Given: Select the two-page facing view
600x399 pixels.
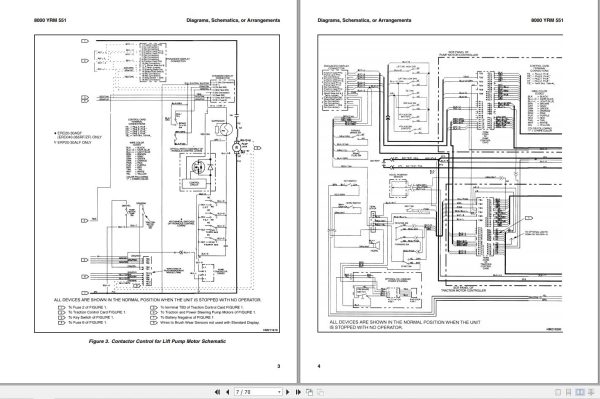Looking at the screenshot, I should tap(580, 392).
